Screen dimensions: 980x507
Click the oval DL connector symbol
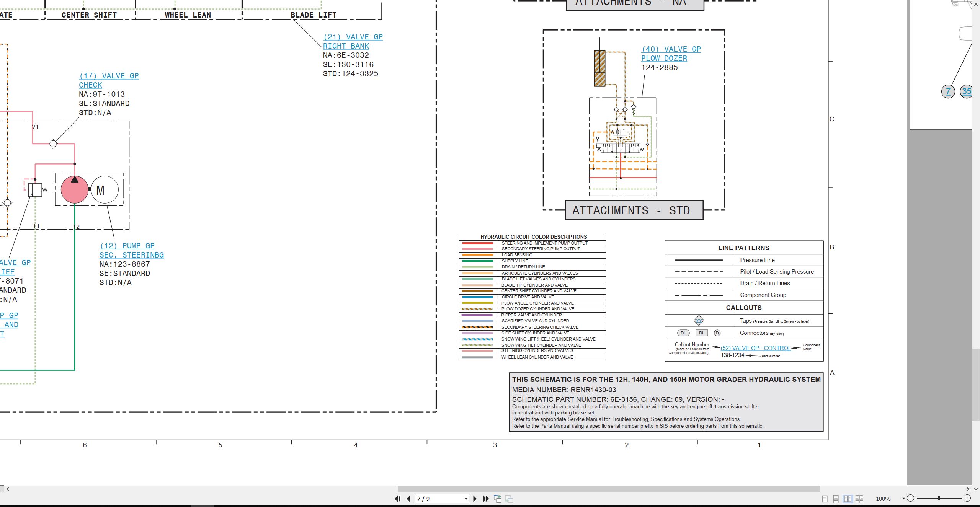point(683,333)
